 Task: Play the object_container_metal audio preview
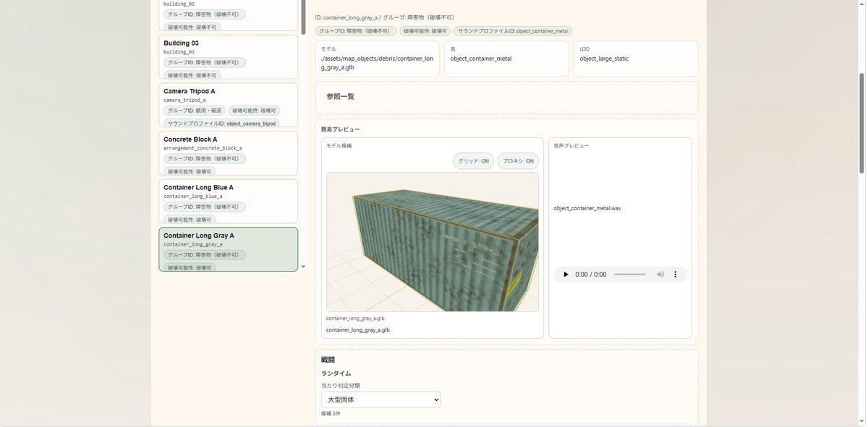pos(566,275)
